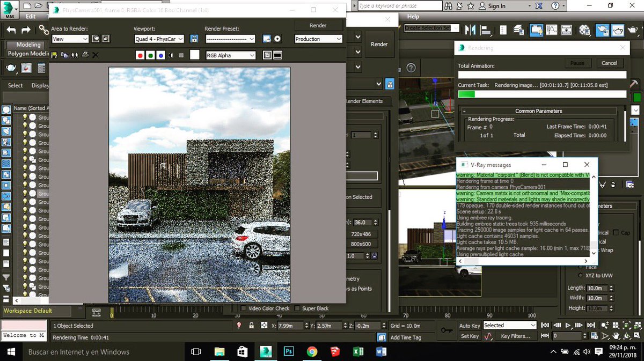Click the green Current Task progress bar
This screenshot has height=361, width=644.
542,94
